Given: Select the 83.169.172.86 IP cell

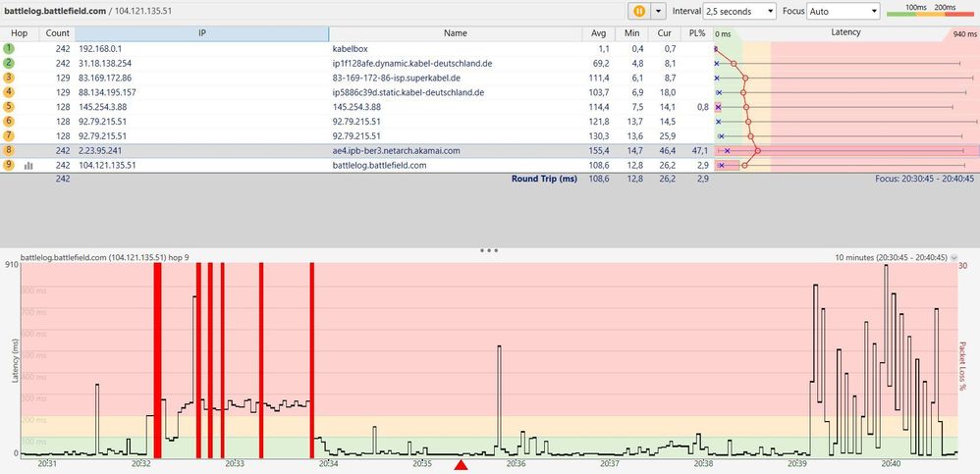Looking at the screenshot, I should 105,79.
